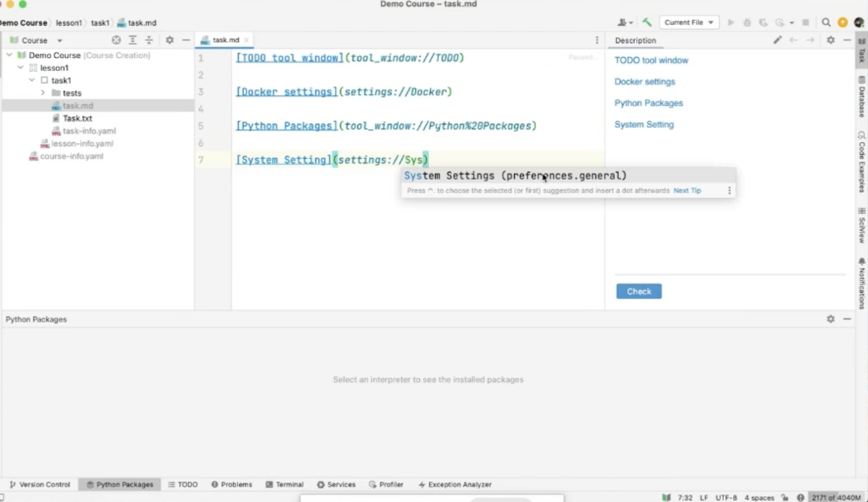Expand the tests folder
This screenshot has width=868, height=502.
click(43, 93)
